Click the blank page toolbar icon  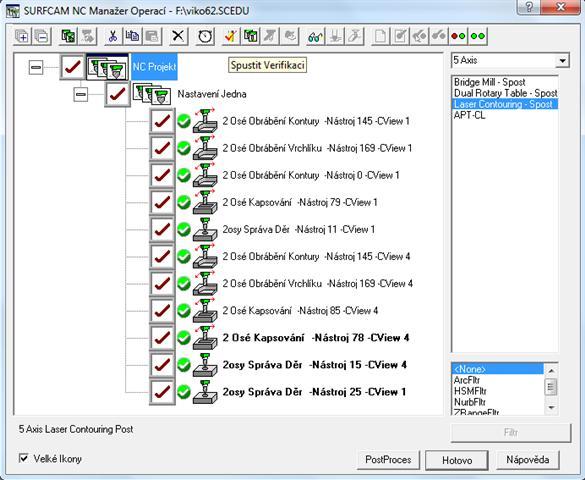pyautogui.click(x=380, y=36)
